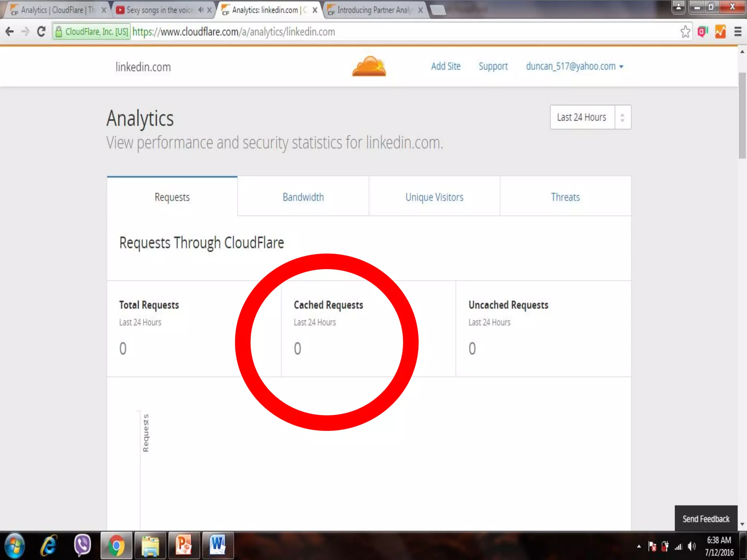Image resolution: width=747 pixels, height=560 pixels.
Task: Open Word from the taskbar
Action: pos(217,545)
